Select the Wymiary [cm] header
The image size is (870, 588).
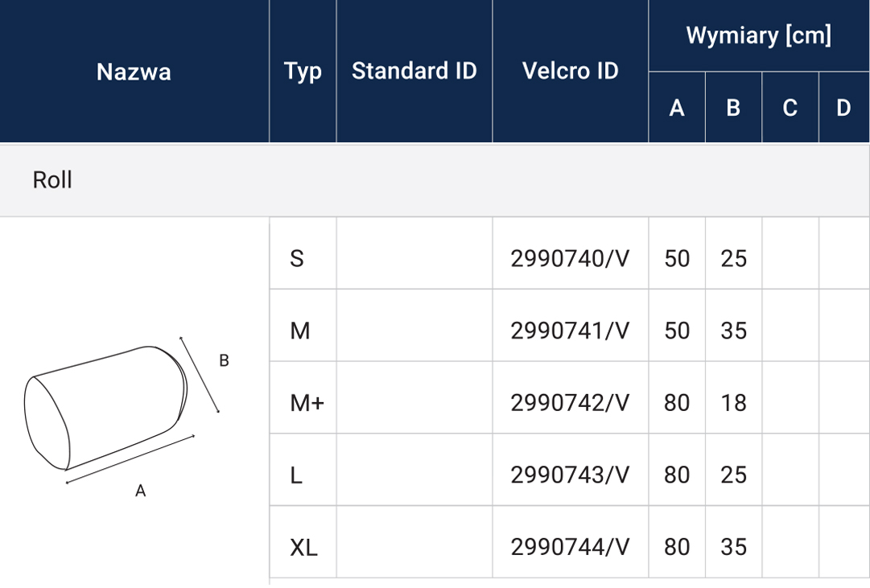coord(758,35)
